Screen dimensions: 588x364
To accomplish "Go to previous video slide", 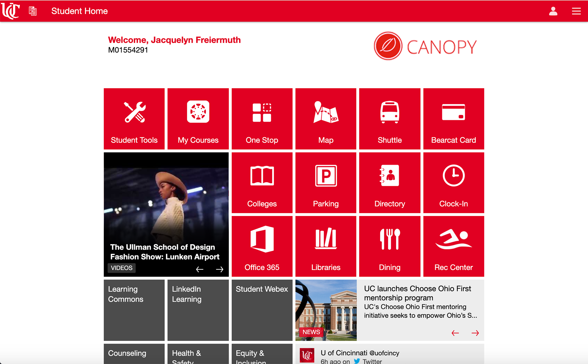I will coord(200,269).
